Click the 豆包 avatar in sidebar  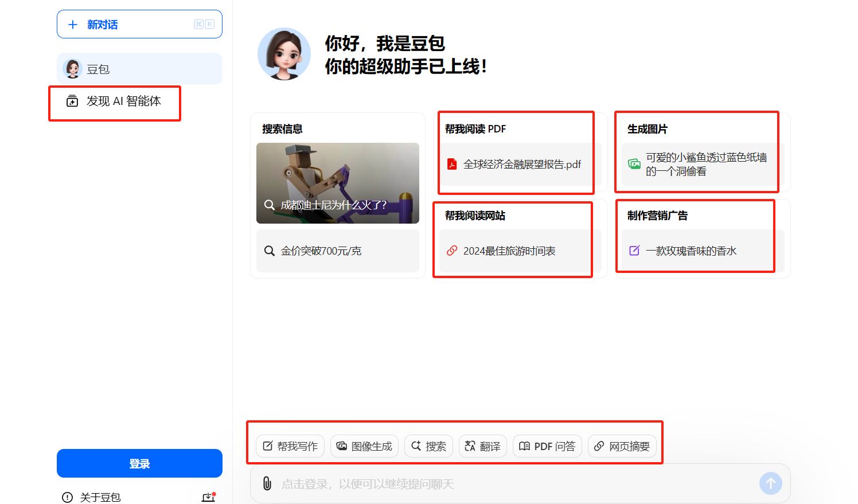[73, 69]
